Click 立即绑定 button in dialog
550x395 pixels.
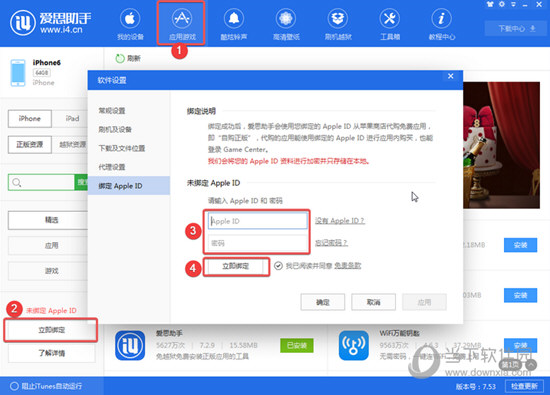tap(236, 267)
